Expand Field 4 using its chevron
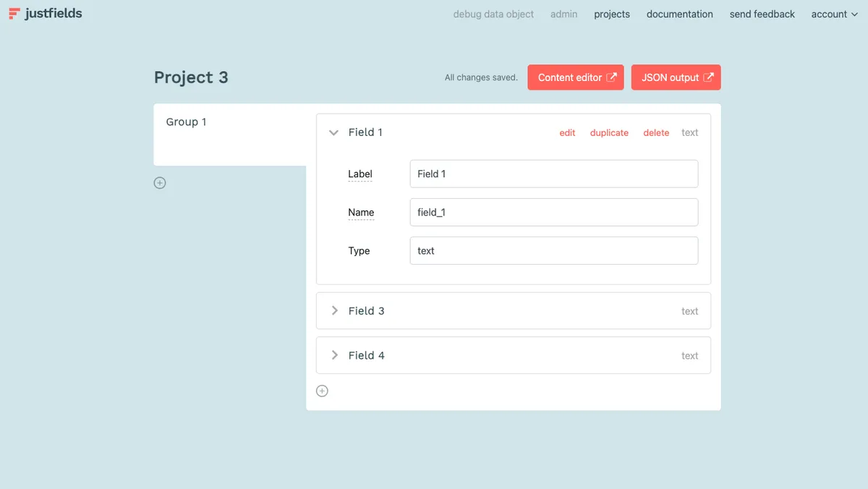The image size is (868, 489). pos(334,355)
